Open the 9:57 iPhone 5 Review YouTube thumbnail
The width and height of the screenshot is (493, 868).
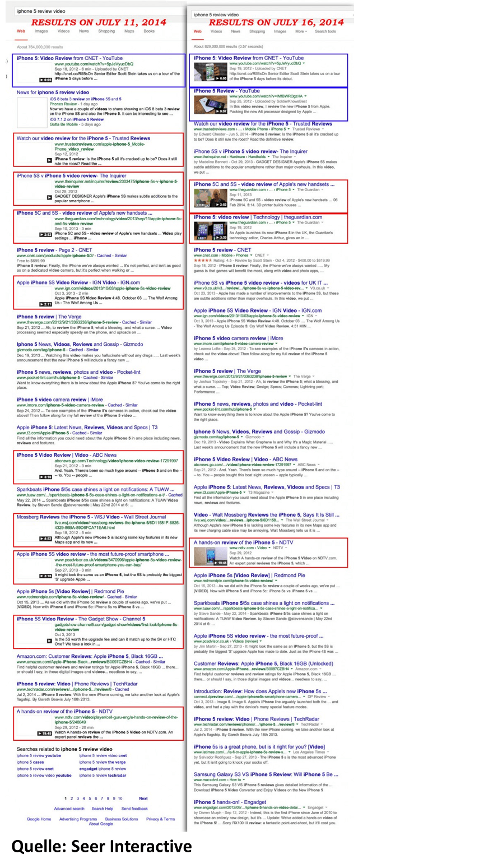pyautogui.click(x=210, y=104)
